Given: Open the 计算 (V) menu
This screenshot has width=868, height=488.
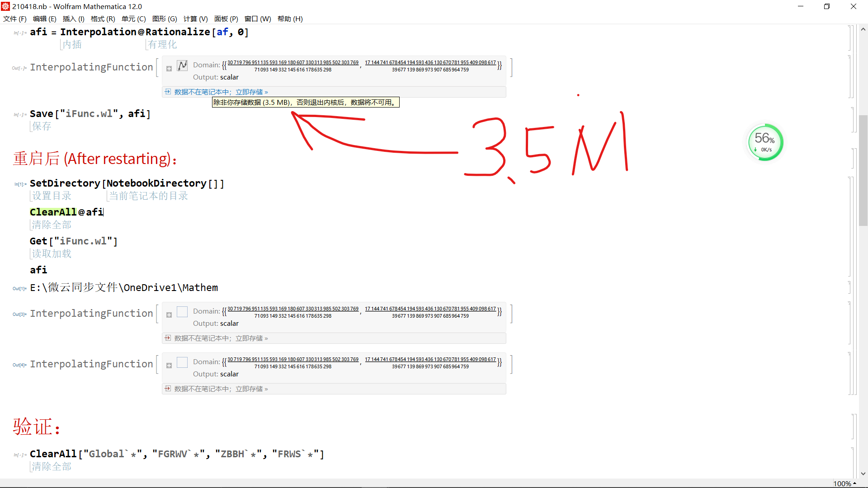Looking at the screenshot, I should coord(195,19).
